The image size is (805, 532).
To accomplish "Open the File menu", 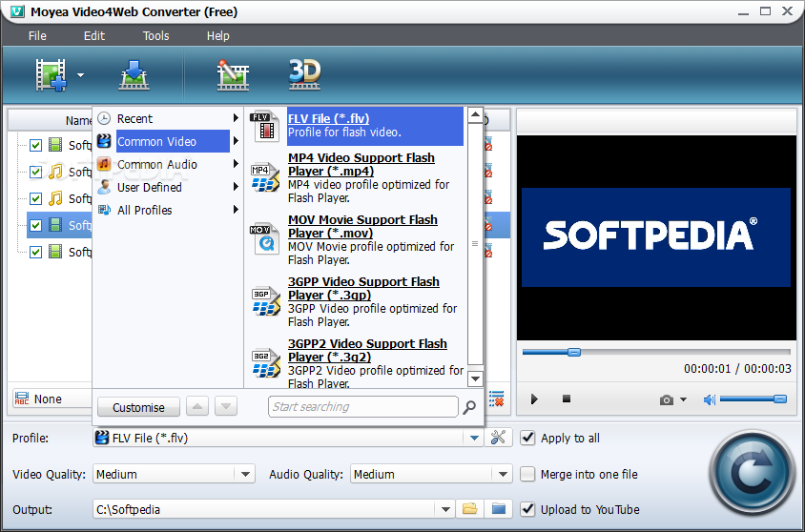I will (37, 36).
